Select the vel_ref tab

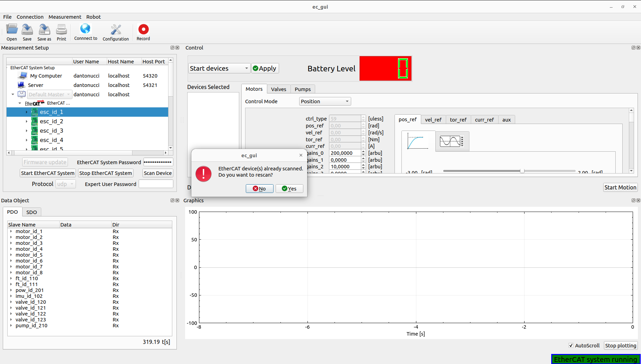pos(433,120)
